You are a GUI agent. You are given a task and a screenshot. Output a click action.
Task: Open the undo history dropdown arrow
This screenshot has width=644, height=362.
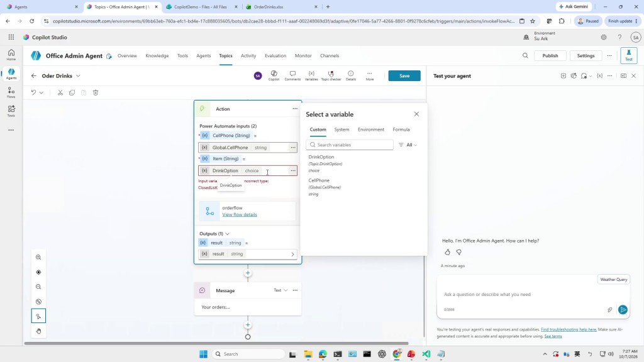tap(42, 93)
